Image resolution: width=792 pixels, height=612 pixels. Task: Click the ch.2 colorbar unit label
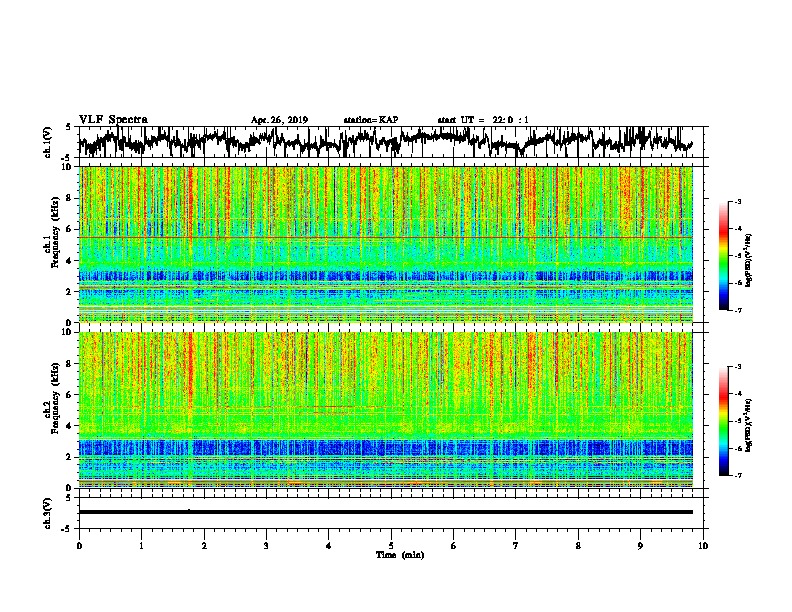pos(749,425)
